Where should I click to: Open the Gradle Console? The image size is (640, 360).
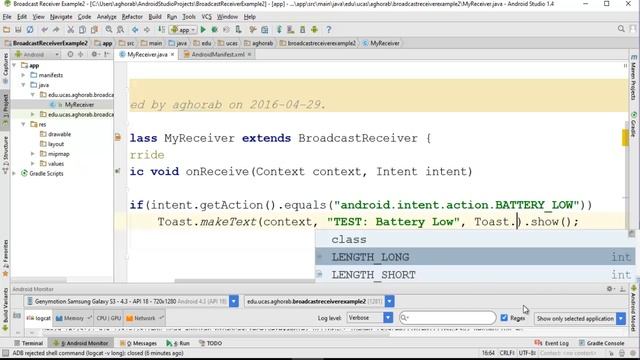[602, 343]
